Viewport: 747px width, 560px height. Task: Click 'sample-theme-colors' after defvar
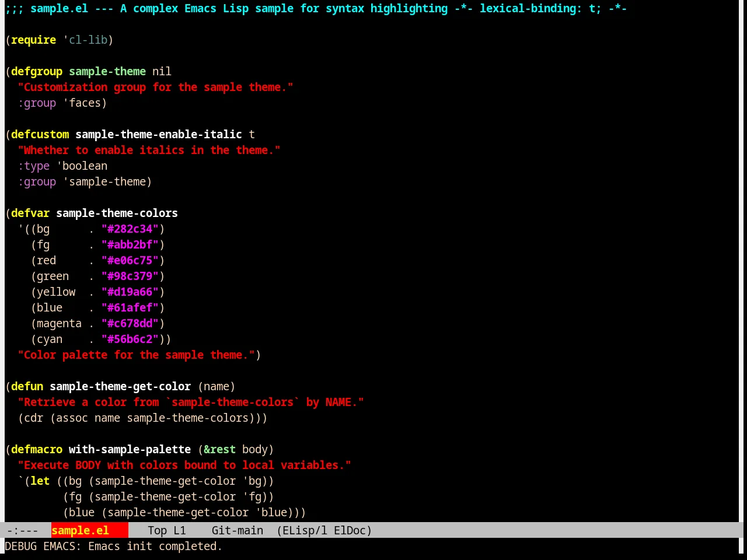[x=117, y=213]
